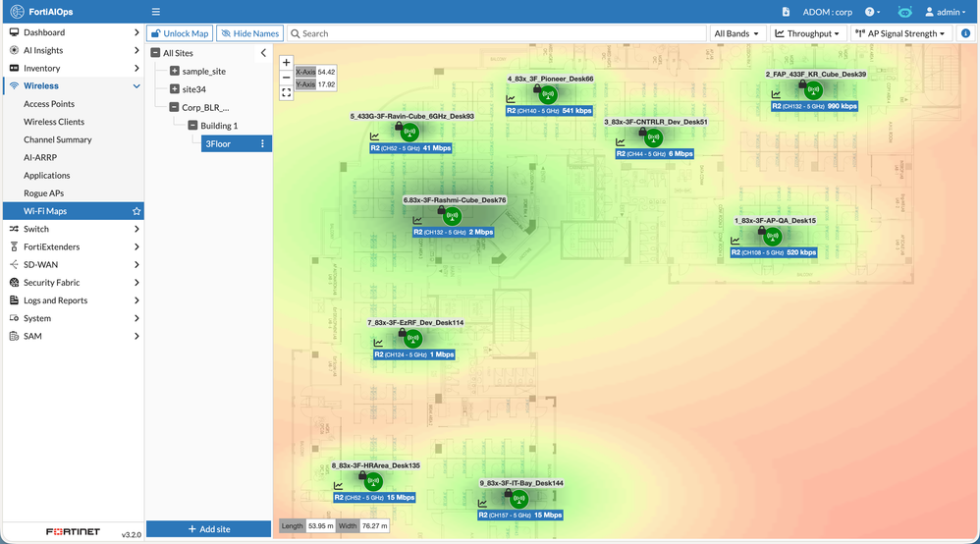The image size is (980, 544).
Task: Select the 5_433G-3F-Ravin-Cube_6GHz_Desk93 AP icon
Action: pyautogui.click(x=410, y=132)
